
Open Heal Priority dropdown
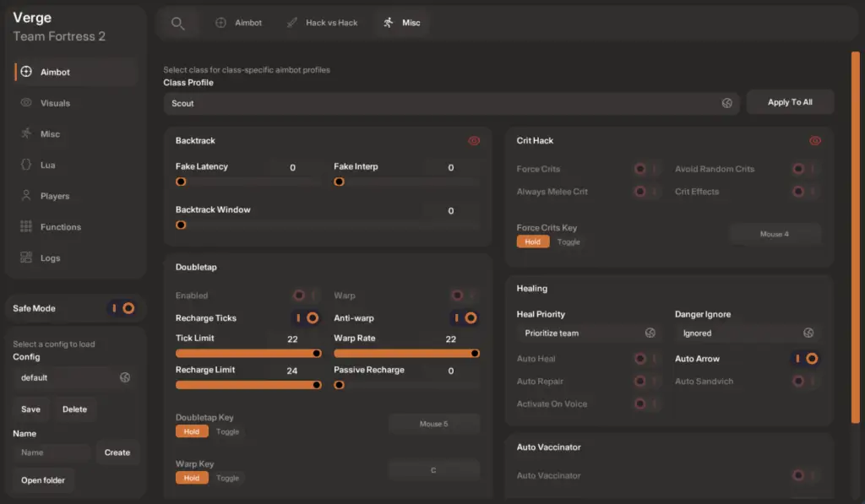coord(589,333)
